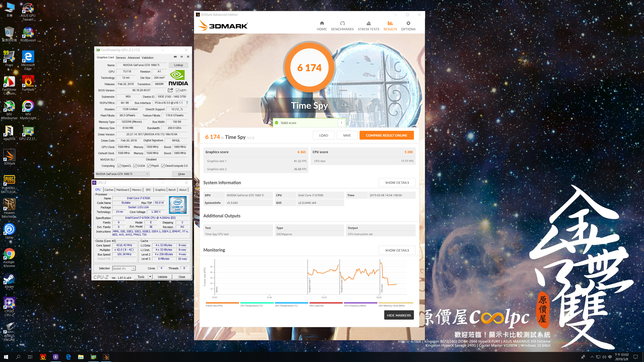Click GPU-Z screenshot camera icon

pos(175,57)
